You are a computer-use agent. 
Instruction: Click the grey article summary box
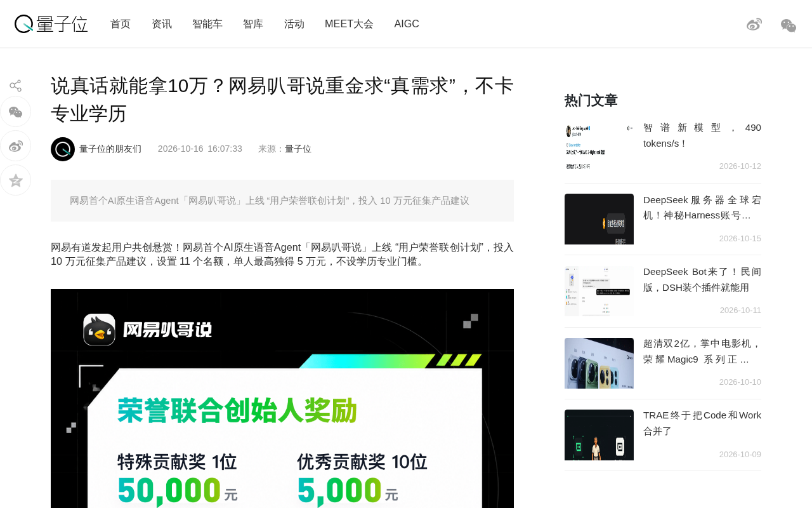coord(282,201)
